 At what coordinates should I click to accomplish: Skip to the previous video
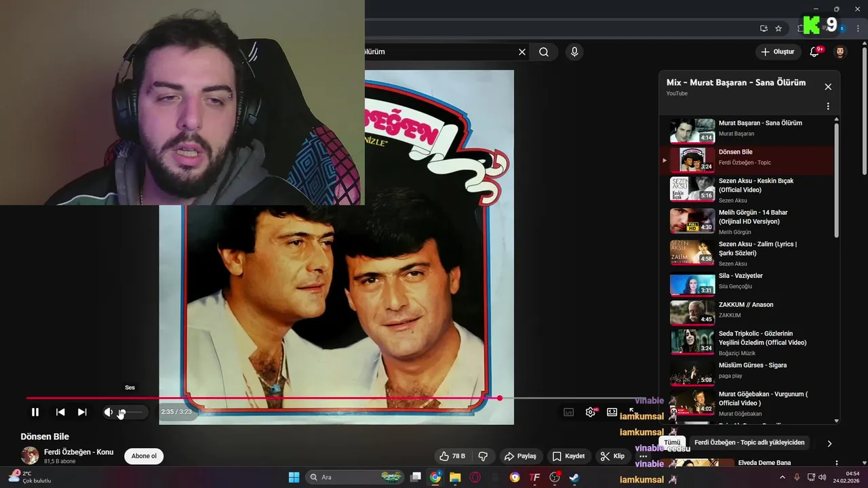pos(60,412)
